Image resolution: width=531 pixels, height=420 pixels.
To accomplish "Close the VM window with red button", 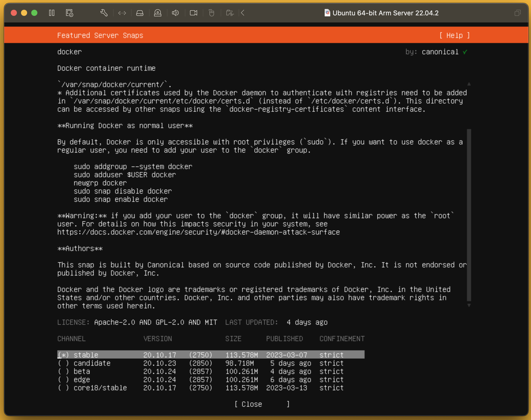I will (14, 13).
